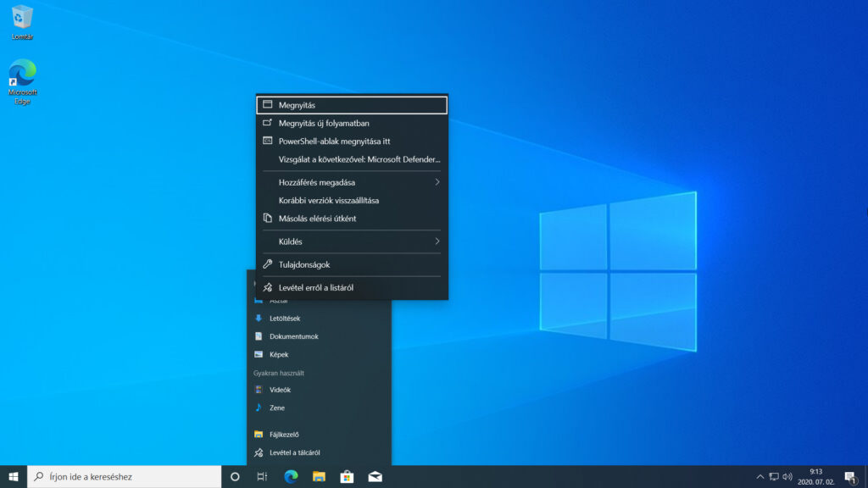Click the Megnyitás window icon
Screen dimensions: 868x488
click(x=267, y=104)
